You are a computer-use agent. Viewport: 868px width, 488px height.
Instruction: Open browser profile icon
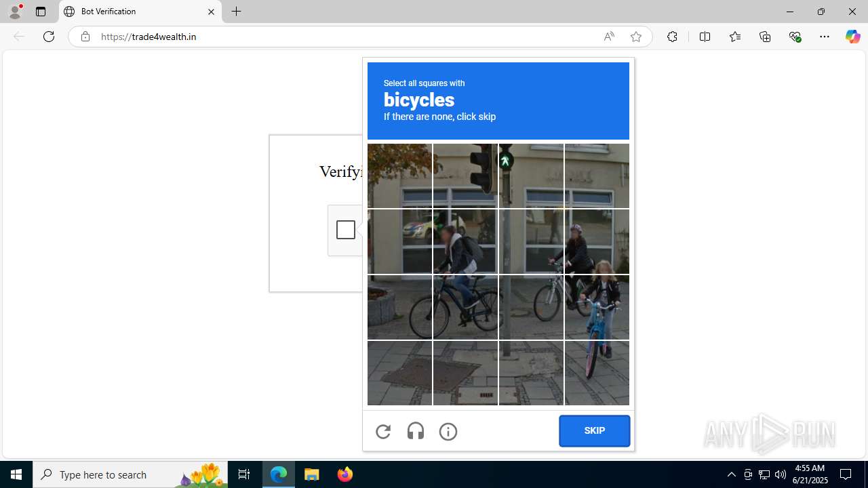pos(15,12)
